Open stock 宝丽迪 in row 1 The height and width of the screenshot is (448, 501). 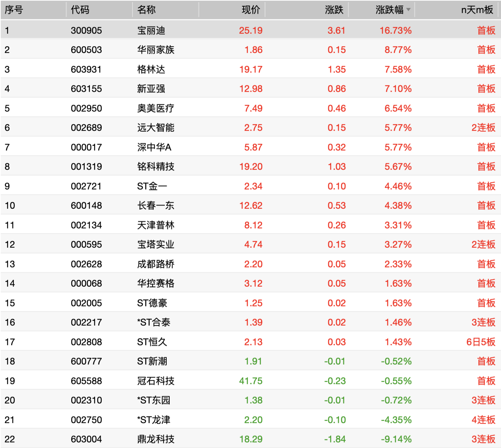151,30
